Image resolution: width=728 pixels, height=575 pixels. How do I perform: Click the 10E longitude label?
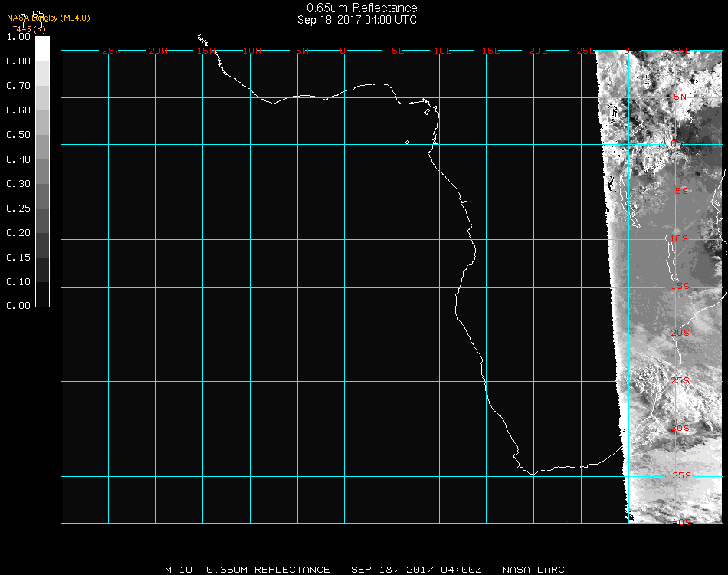[x=443, y=51]
